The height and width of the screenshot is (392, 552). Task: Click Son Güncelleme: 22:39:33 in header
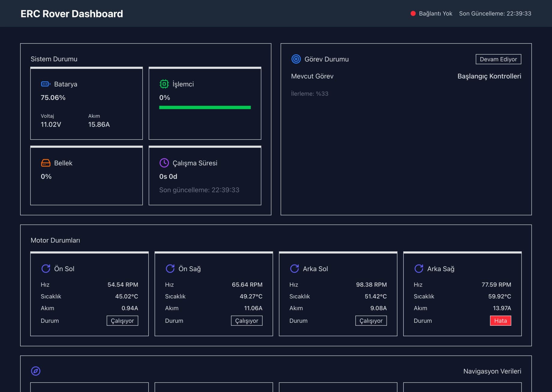(x=495, y=13)
